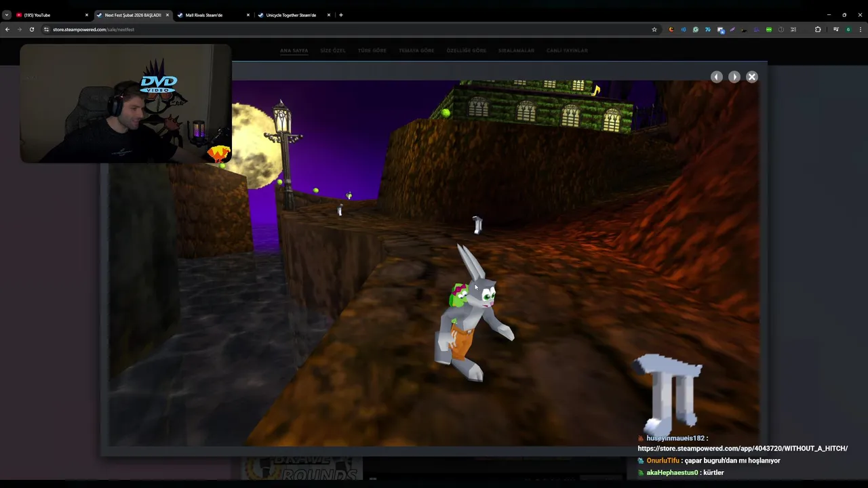Show the previous screenshot in the viewer
Image resolution: width=868 pixels, height=488 pixels.
point(717,77)
